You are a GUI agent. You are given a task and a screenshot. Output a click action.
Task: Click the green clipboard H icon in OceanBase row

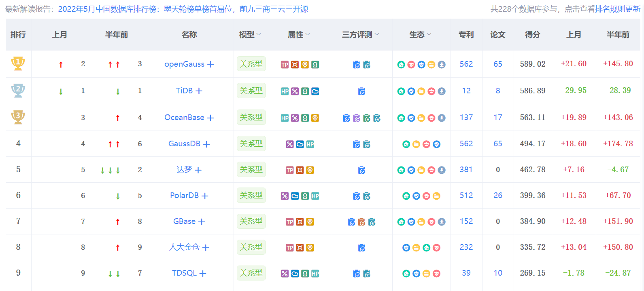(367, 118)
